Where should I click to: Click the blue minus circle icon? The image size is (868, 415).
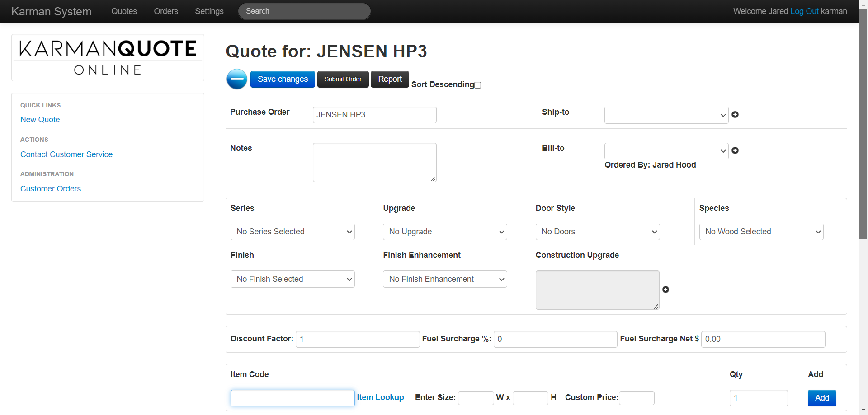point(236,79)
